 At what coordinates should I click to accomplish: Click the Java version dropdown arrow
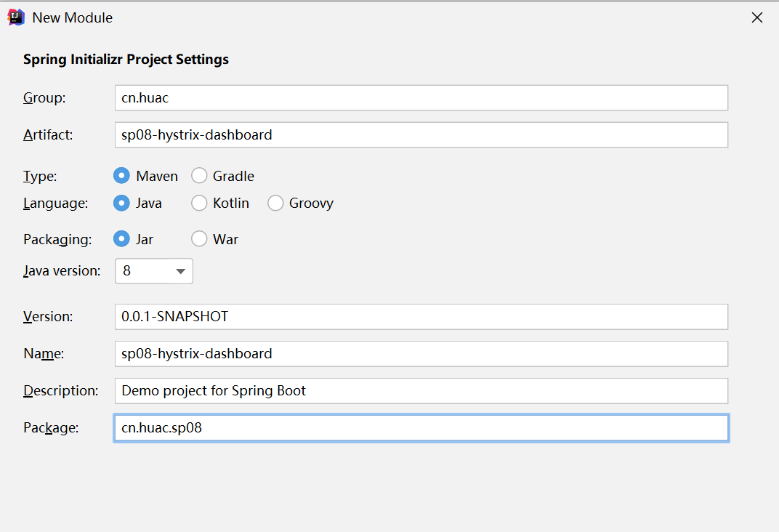point(180,272)
